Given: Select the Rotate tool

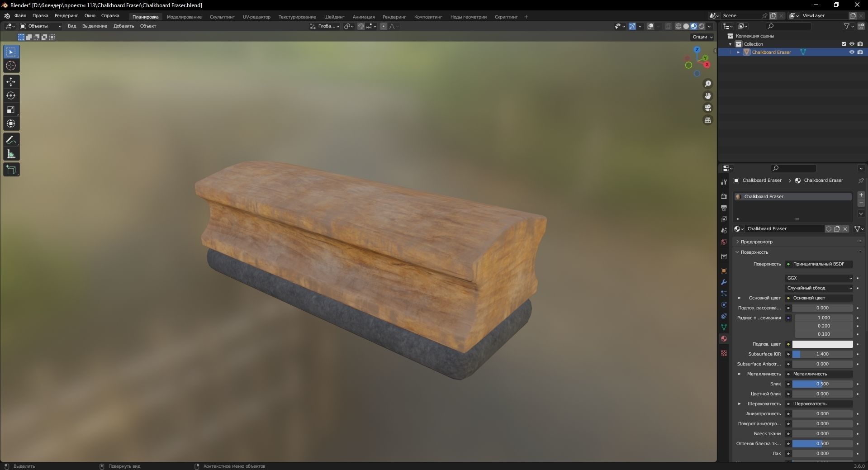Looking at the screenshot, I should (x=11, y=96).
